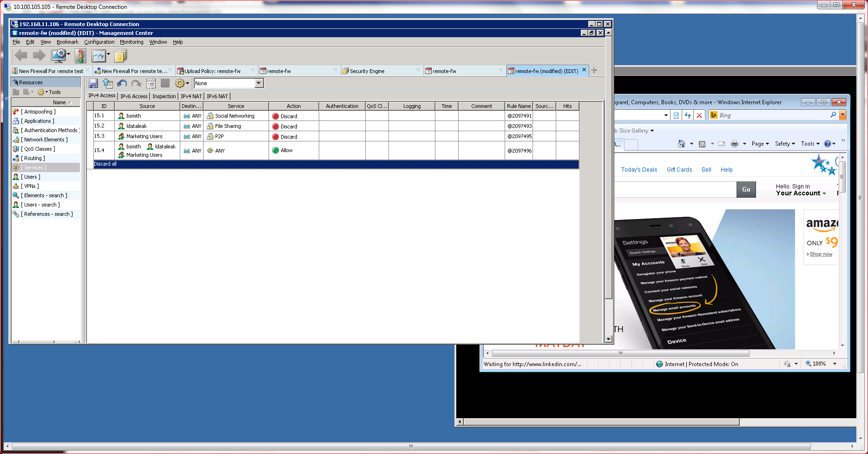Click the Forward navigation arrow in Management Center

click(x=39, y=56)
